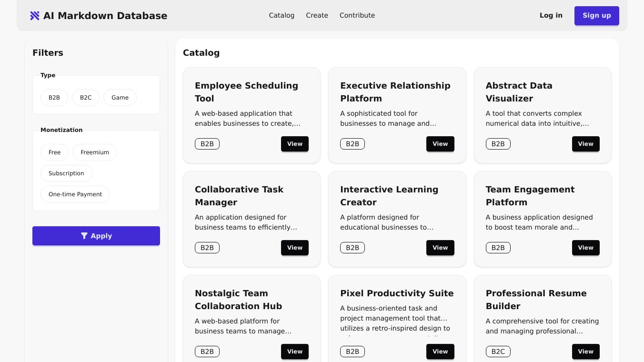This screenshot has height=362, width=644.
Task: Click the funnel icon on Apply button
Action: (84, 236)
